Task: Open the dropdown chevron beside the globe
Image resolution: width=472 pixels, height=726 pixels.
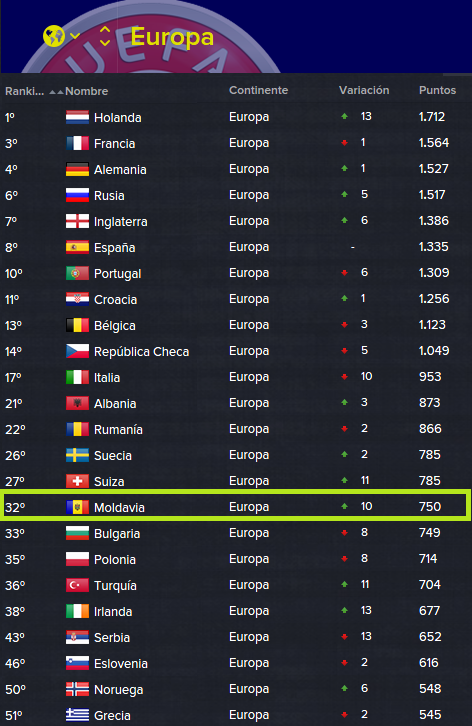Action: [75, 36]
